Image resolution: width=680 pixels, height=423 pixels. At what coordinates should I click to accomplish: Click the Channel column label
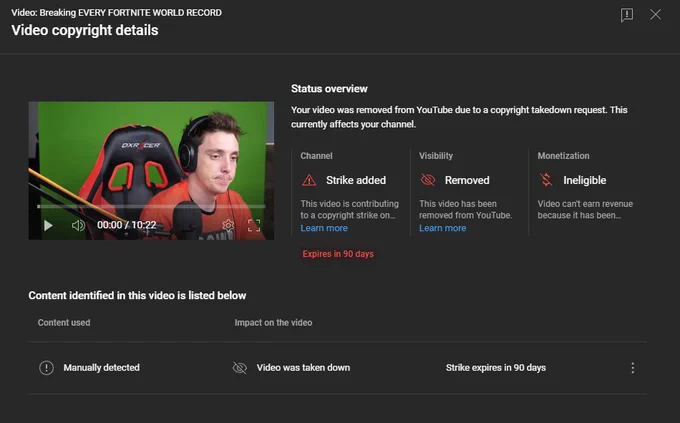[x=316, y=156]
